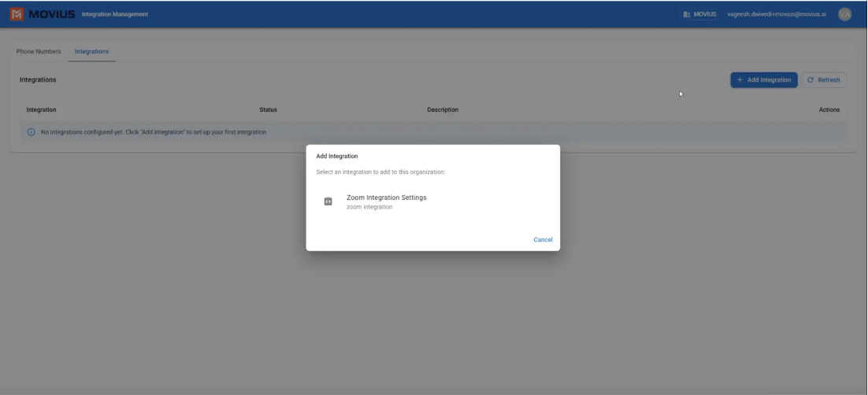The image size is (868, 395).
Task: Click the Description column header
Action: click(x=443, y=109)
